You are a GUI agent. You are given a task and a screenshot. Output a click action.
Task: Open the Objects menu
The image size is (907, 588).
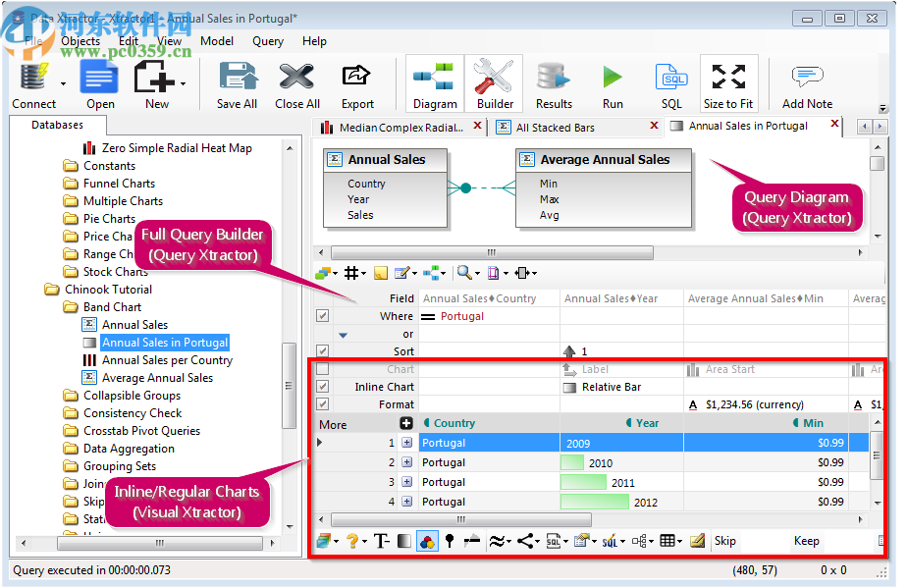(x=80, y=41)
